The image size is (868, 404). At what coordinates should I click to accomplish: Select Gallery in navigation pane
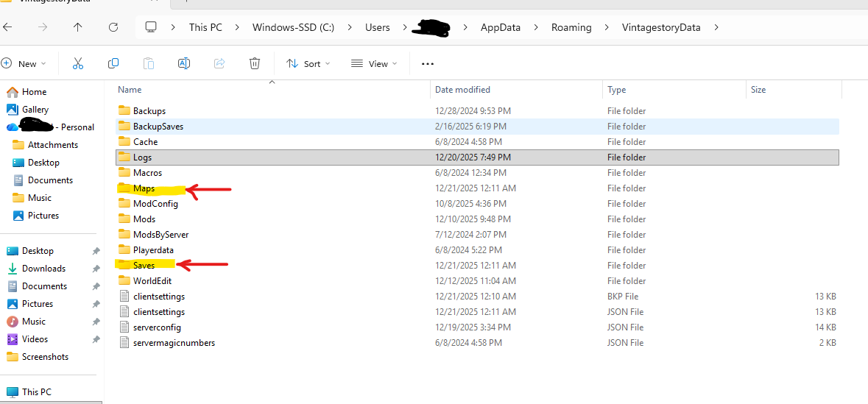click(x=35, y=110)
